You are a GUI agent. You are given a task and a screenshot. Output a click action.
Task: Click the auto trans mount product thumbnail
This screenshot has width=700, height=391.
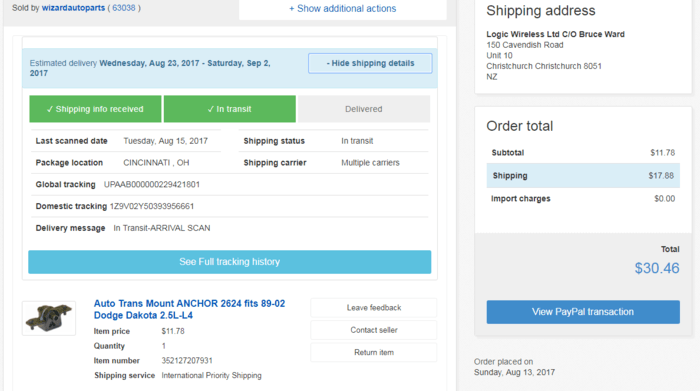[49, 318]
